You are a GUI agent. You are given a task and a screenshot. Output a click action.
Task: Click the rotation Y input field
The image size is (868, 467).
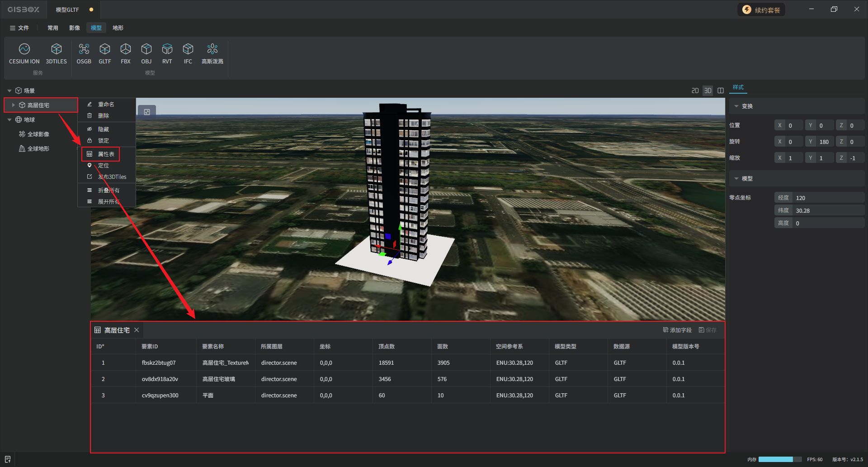point(824,142)
